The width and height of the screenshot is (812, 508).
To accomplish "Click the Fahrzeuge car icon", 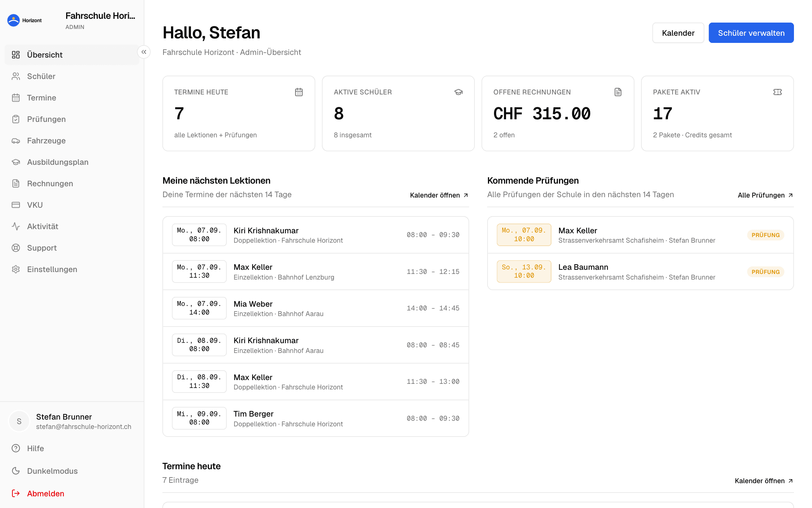I will [16, 141].
